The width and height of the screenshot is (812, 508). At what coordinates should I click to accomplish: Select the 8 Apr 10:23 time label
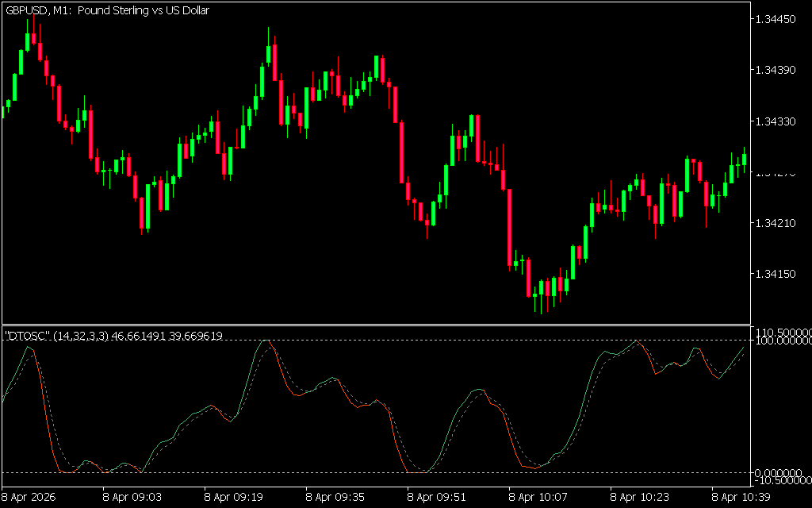point(639,497)
